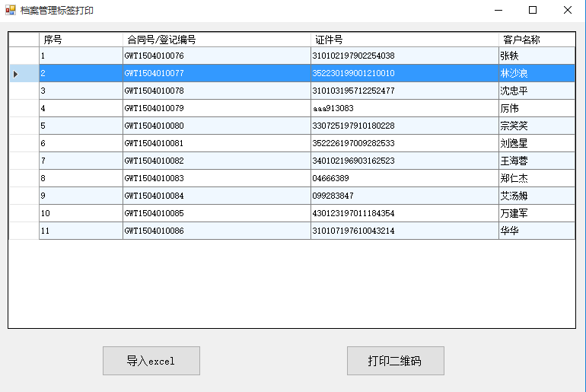Viewport: 586px width, 392px height.
Task: Click the 合同号/登记编号 column header
Action: tap(217, 40)
